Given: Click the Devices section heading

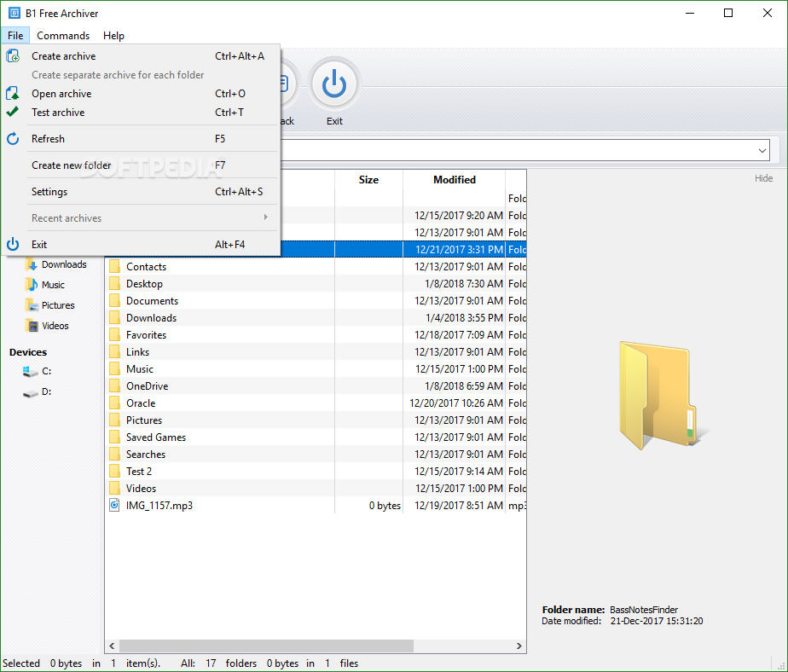Looking at the screenshot, I should click(28, 352).
